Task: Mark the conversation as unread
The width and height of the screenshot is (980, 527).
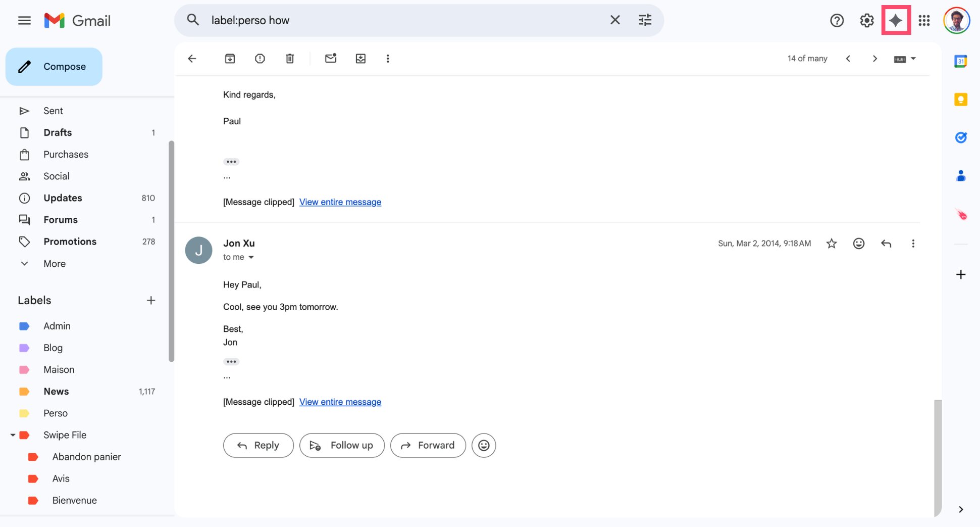Action: point(331,58)
